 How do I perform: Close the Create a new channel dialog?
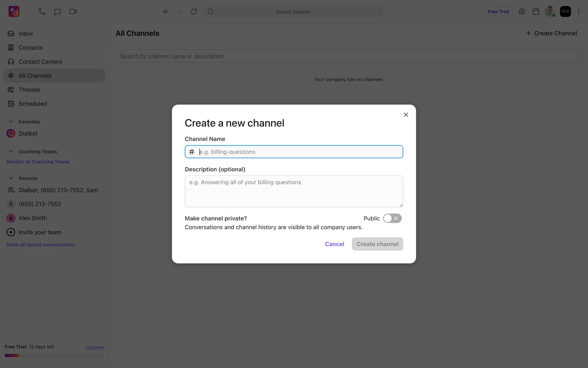pos(406,115)
